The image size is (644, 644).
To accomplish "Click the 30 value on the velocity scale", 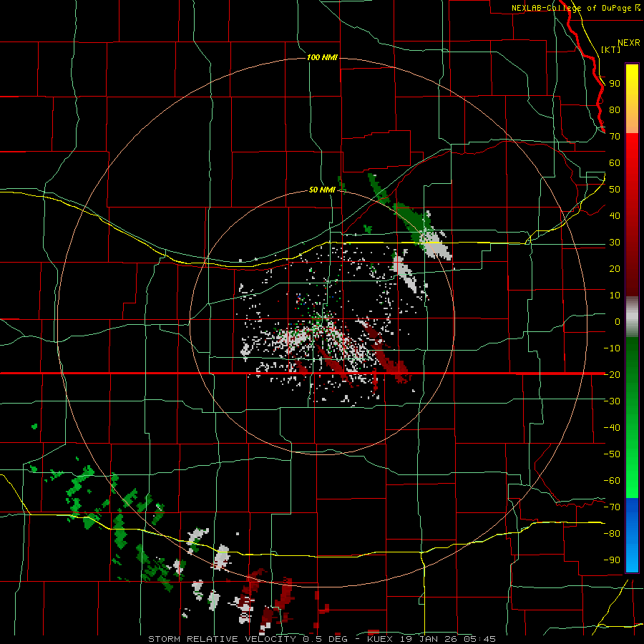I will [615, 243].
